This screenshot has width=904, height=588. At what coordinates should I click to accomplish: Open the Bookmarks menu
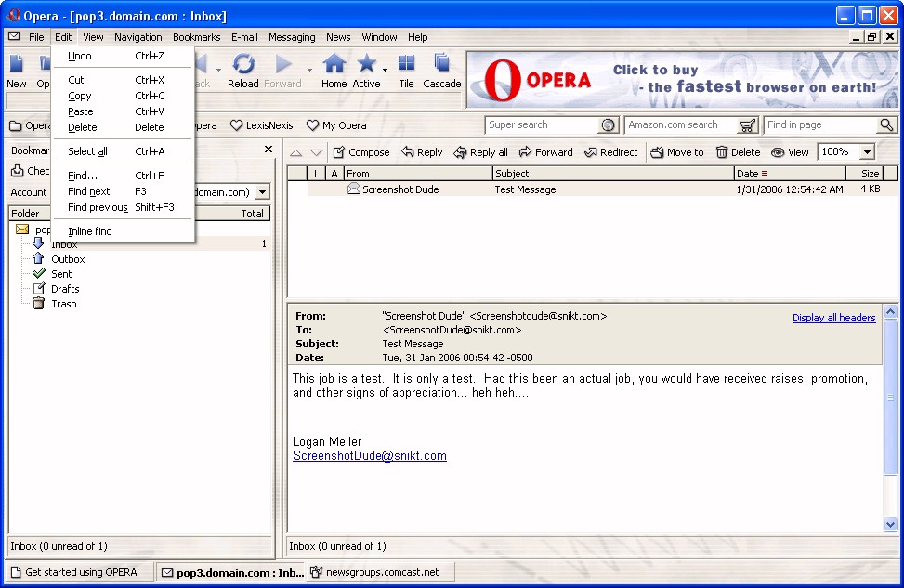pos(197,37)
